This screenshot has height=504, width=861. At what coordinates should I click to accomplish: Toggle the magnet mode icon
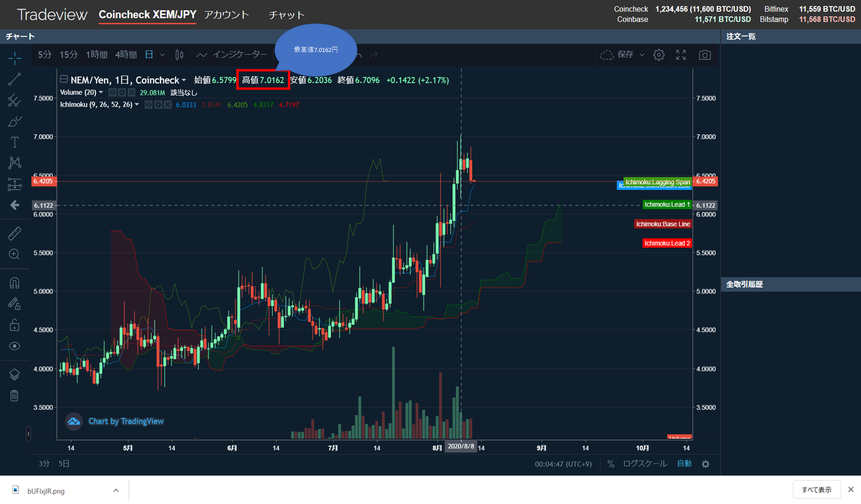[x=14, y=283]
